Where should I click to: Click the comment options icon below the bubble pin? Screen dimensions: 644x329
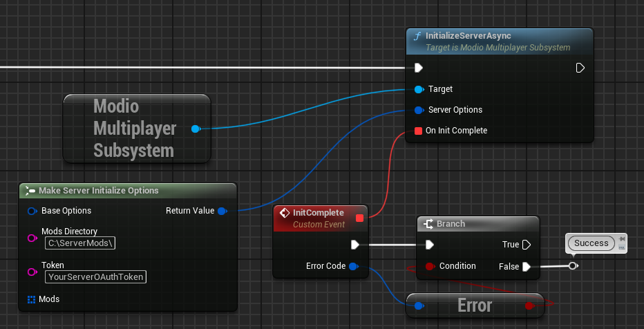pos(622,247)
